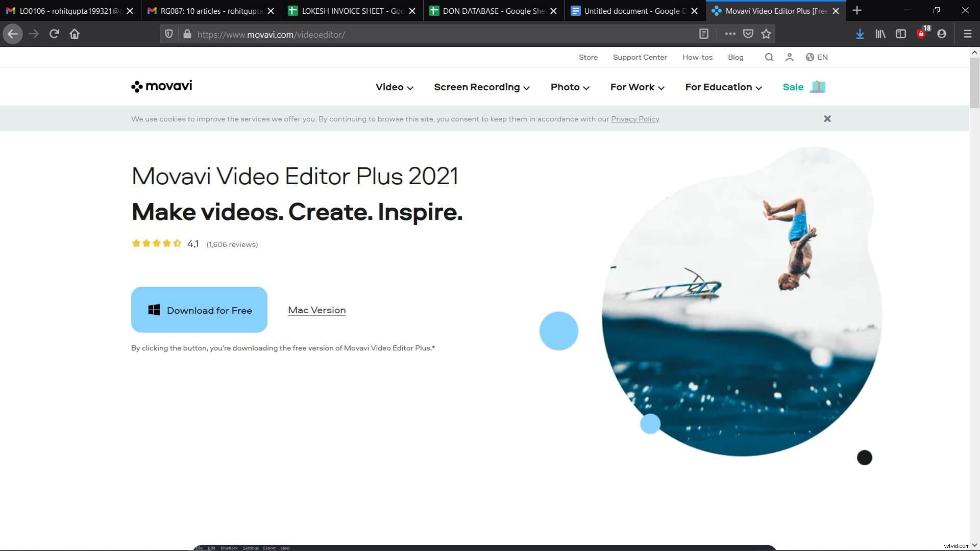
Task: Expand the Photo navigation dropdown
Action: [x=569, y=87]
